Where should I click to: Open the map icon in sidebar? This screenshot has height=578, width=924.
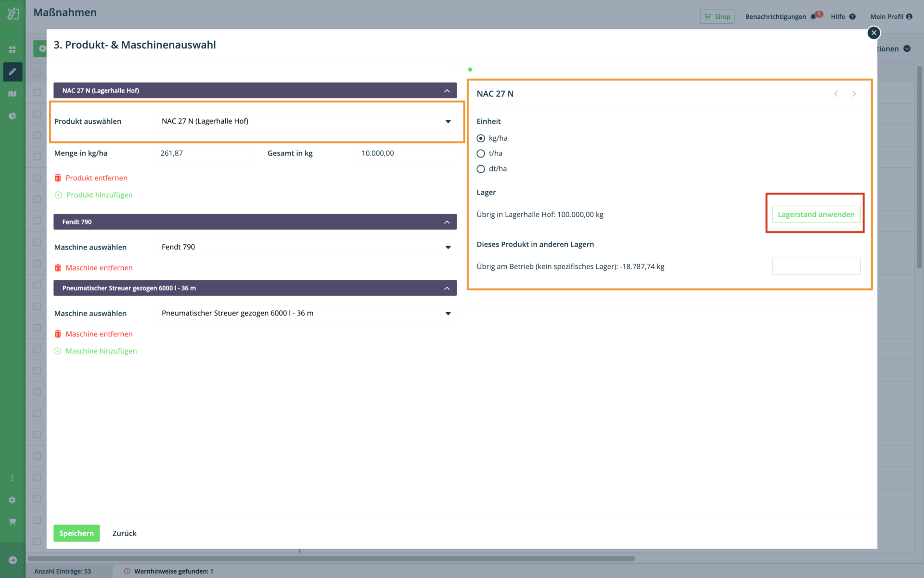[13, 94]
